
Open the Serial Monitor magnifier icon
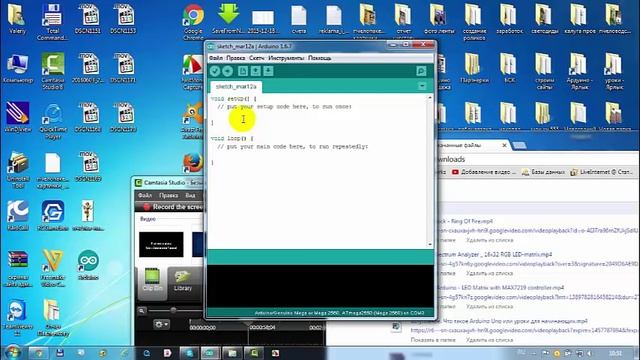(x=421, y=71)
